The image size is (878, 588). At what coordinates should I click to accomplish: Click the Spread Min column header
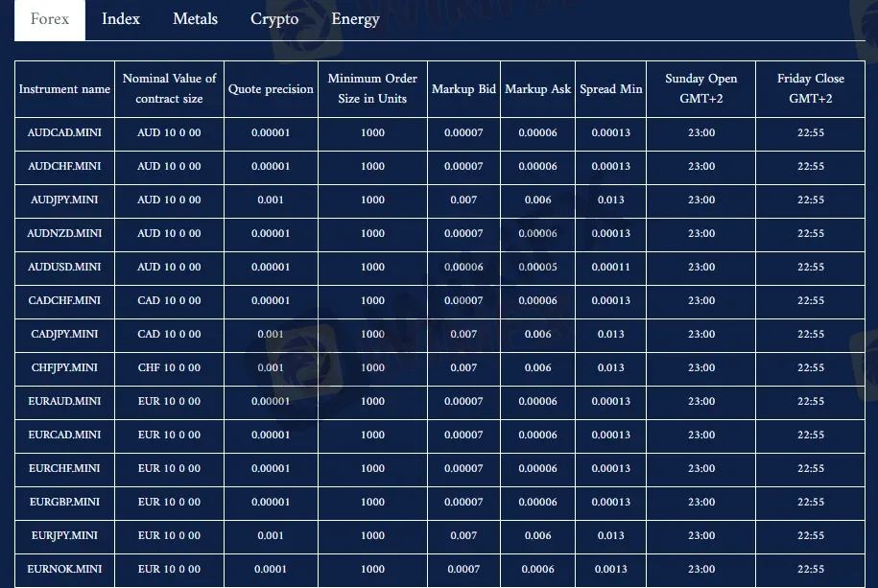pos(610,89)
